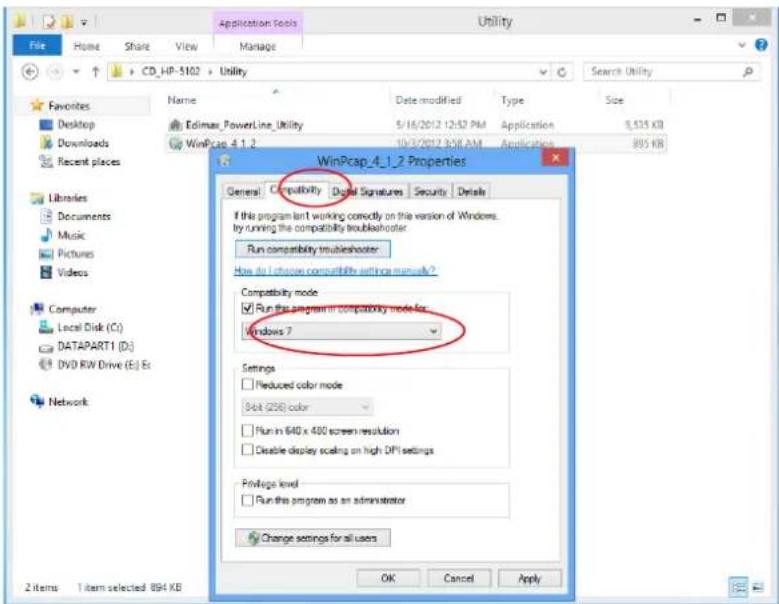Open the Manage ribbon tab
The height and width of the screenshot is (604, 779).
[x=257, y=46]
